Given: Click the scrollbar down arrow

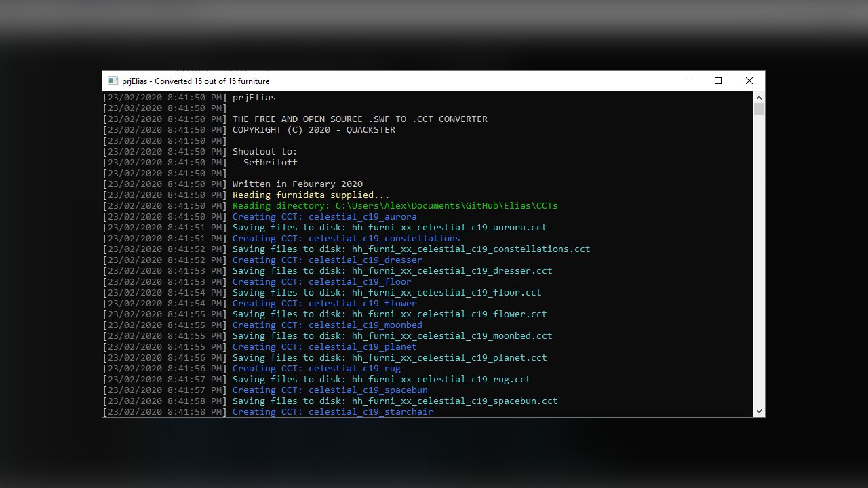Looking at the screenshot, I should (759, 411).
